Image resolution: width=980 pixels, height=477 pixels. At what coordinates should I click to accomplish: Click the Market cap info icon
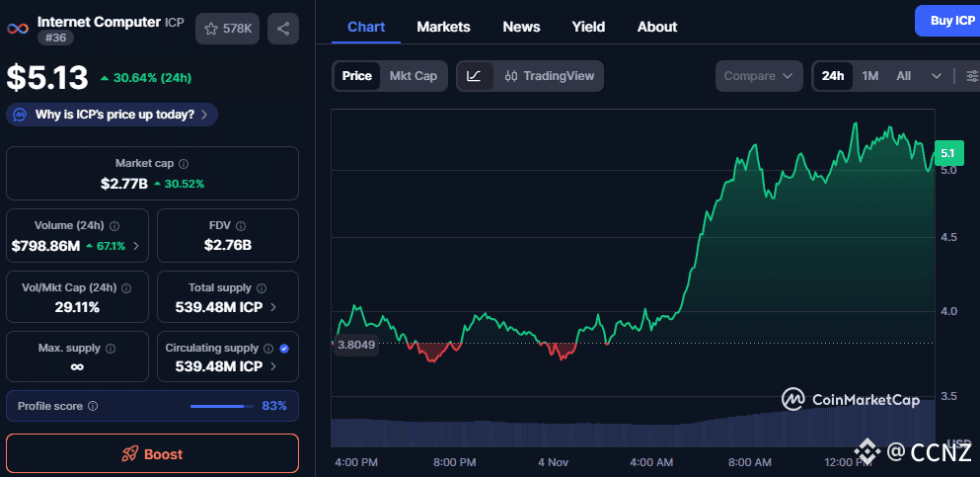[184, 164]
